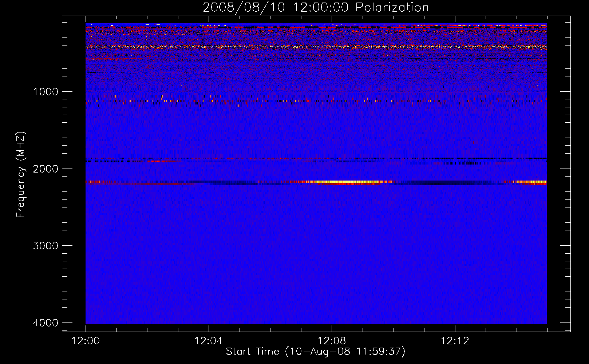589x364 pixels.
Task: Select the '1000' frequency axis label
Action: [x=46, y=92]
